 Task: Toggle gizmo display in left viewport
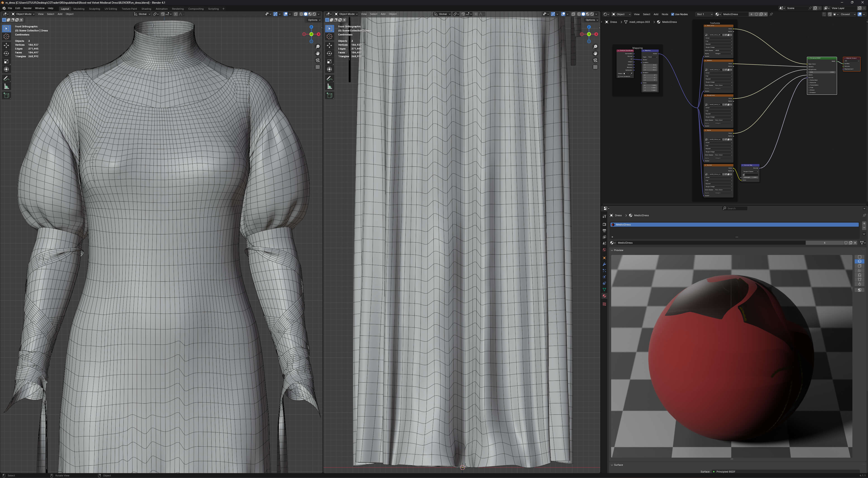tap(275, 14)
